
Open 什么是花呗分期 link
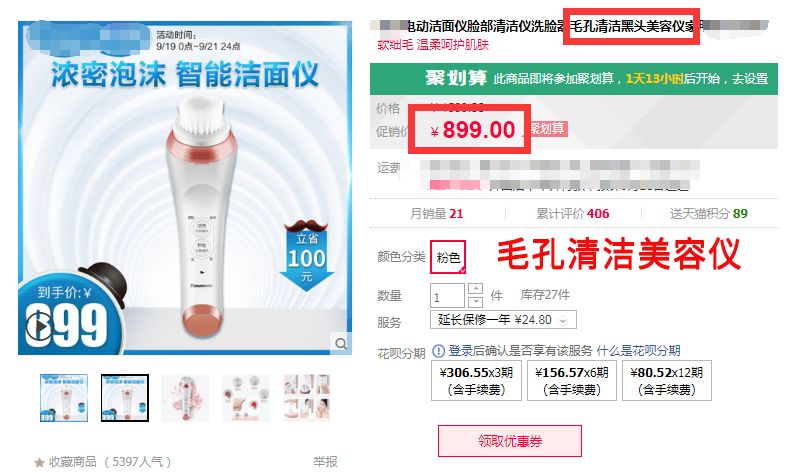click(x=639, y=351)
